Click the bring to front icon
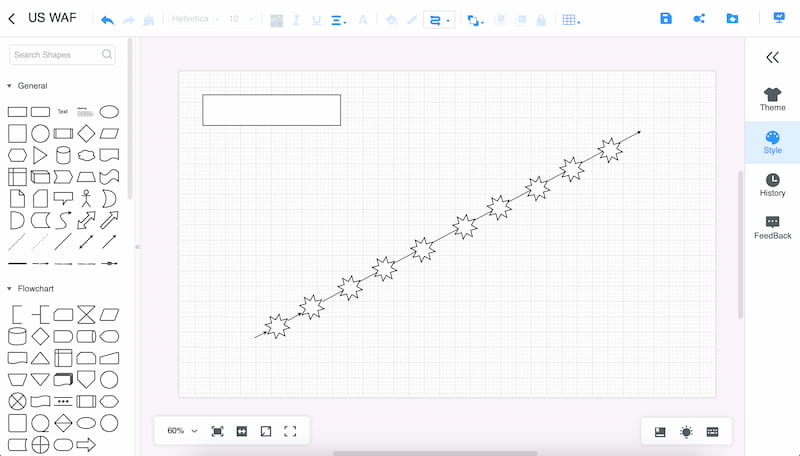 click(500, 20)
